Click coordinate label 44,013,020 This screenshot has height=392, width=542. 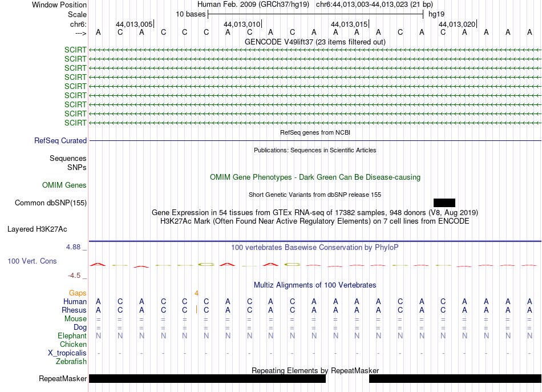[x=457, y=24]
